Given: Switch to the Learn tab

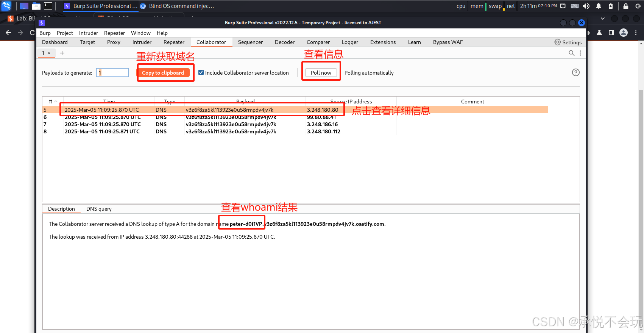Looking at the screenshot, I should (415, 42).
